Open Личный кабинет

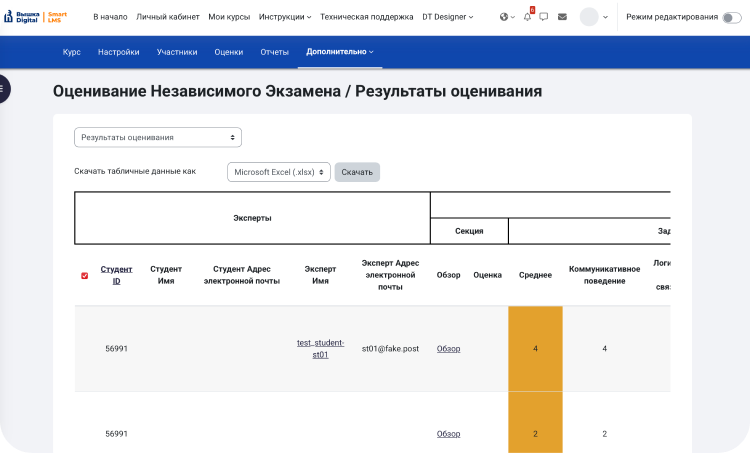[x=167, y=17]
